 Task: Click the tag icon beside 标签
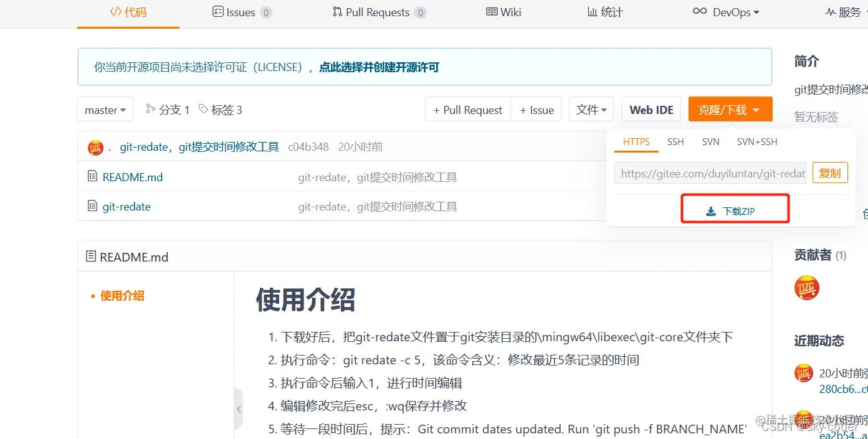click(x=203, y=109)
